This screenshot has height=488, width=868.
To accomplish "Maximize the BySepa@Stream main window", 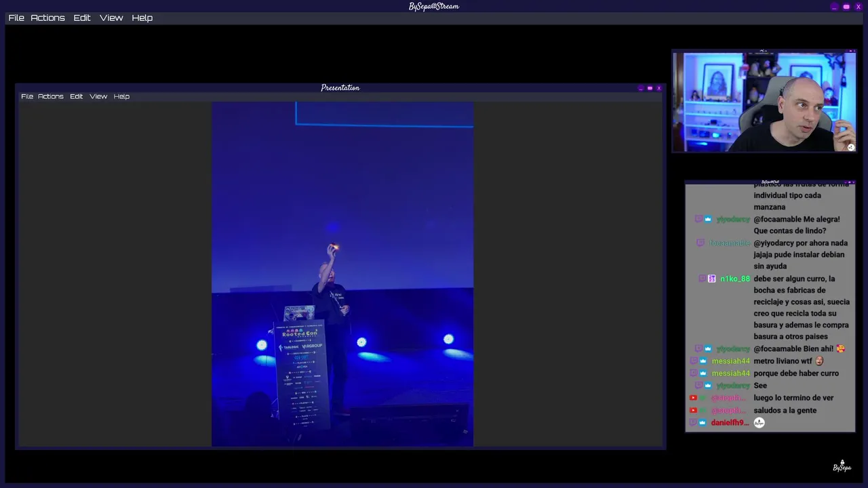I will pos(846,7).
